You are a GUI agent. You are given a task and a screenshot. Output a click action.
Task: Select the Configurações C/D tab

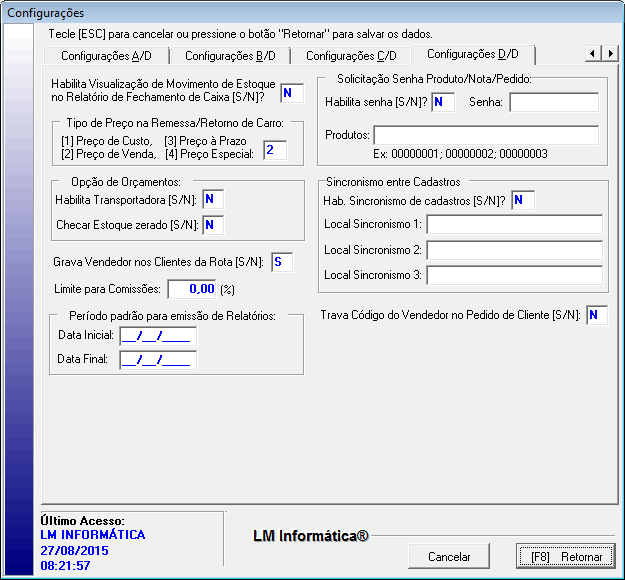click(x=351, y=56)
